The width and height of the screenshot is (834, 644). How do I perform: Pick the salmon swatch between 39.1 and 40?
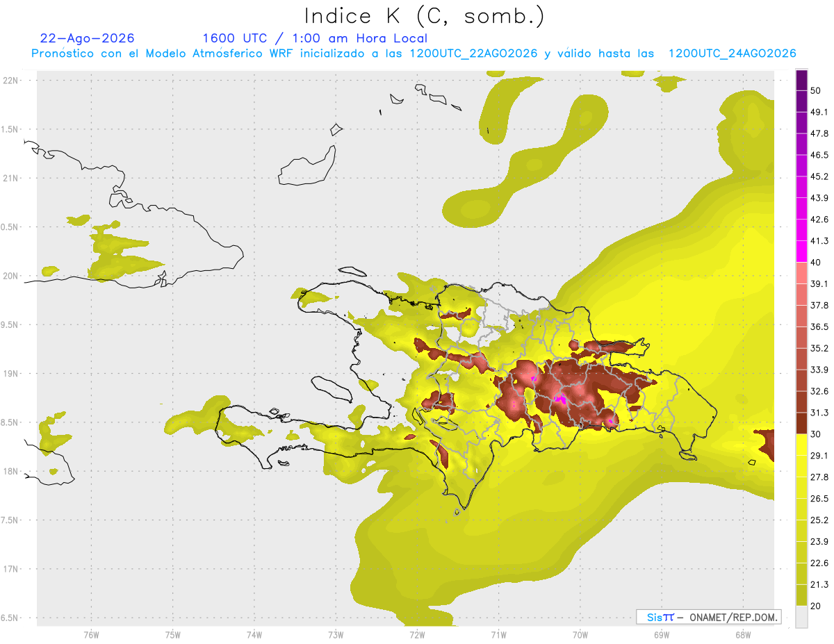click(x=801, y=273)
